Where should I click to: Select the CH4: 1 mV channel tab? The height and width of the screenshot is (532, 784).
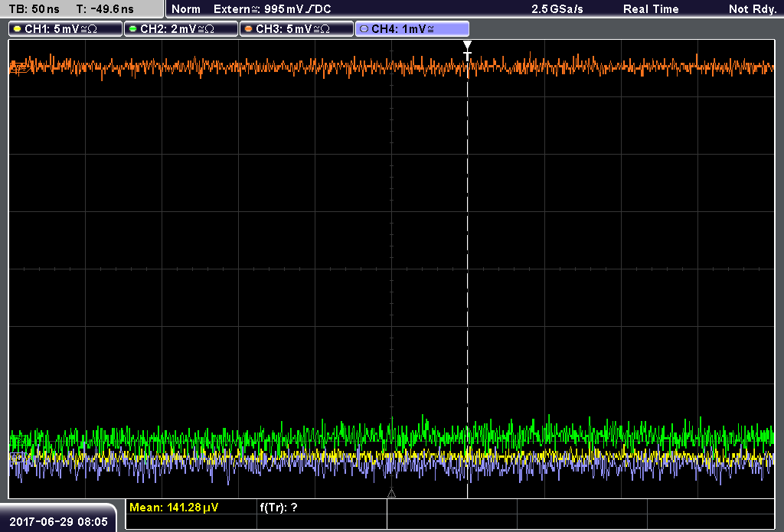412,29
